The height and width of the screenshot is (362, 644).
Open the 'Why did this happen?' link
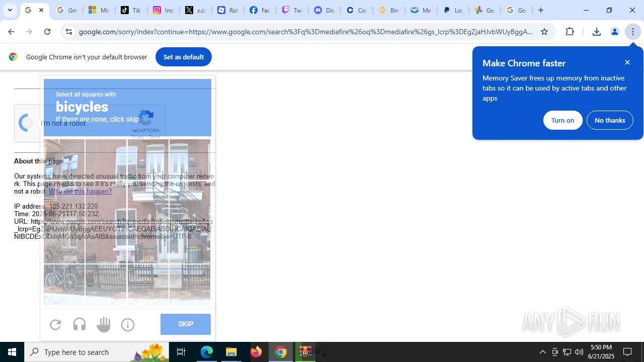pyautogui.click(x=80, y=191)
